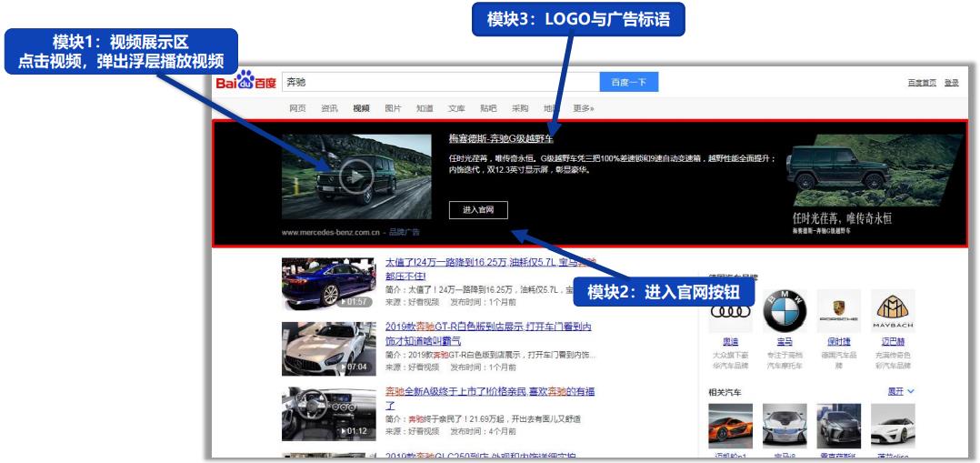980x463 pixels.
Task: Open the 01:57 blue sedan video thumbnail
Action: point(329,284)
